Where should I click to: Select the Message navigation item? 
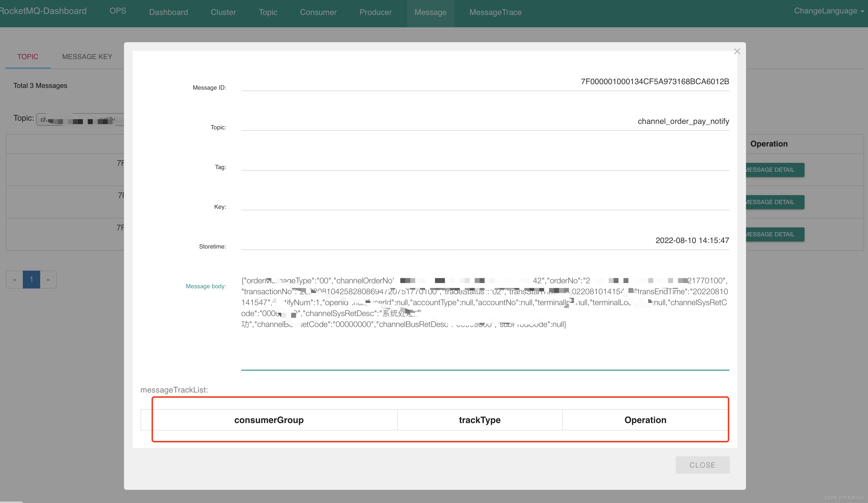pyautogui.click(x=430, y=12)
